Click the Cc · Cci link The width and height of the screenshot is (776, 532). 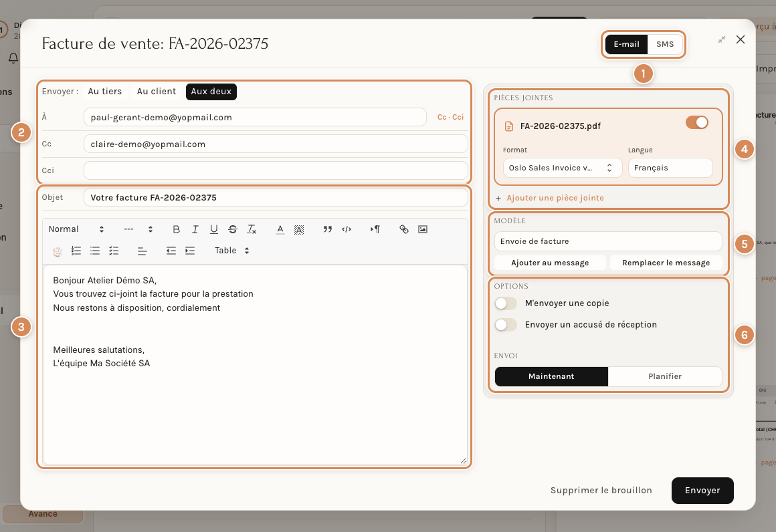point(450,117)
